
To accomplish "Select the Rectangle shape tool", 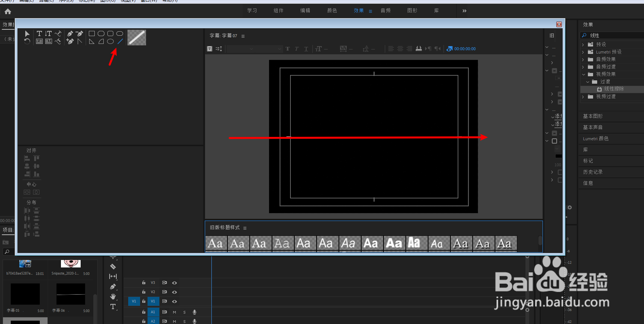I will pyautogui.click(x=92, y=33).
